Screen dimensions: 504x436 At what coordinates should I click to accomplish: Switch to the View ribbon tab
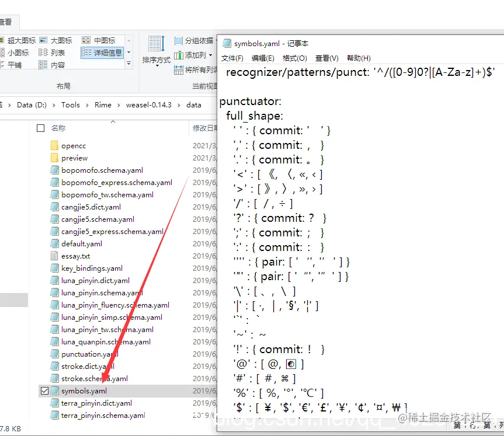[x=7, y=22]
